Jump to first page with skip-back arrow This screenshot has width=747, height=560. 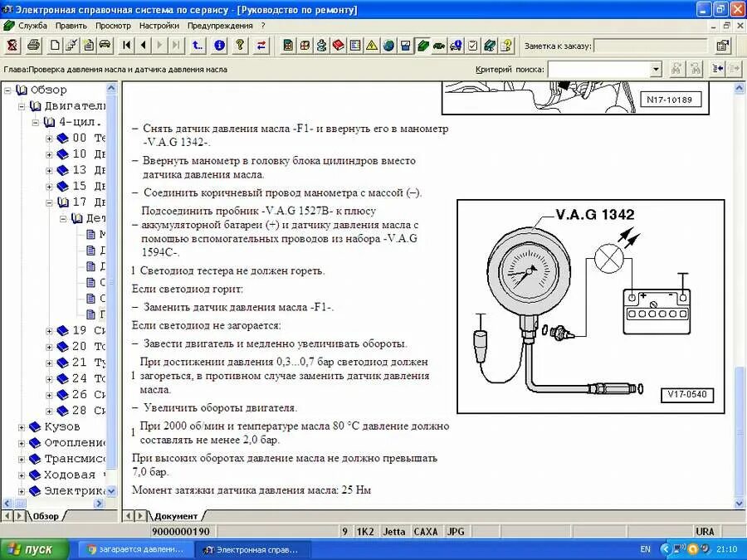126,46
